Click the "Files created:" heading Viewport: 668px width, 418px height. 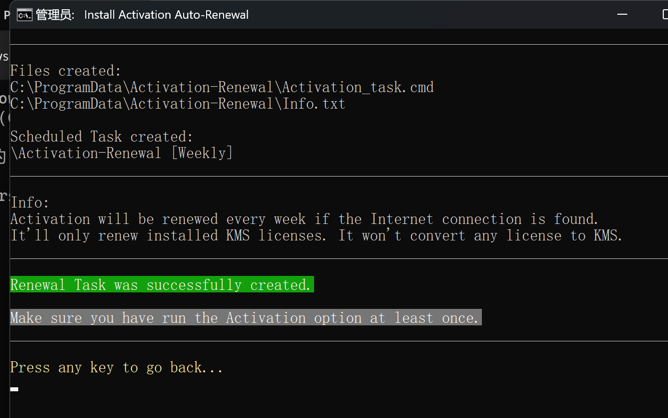65,71
